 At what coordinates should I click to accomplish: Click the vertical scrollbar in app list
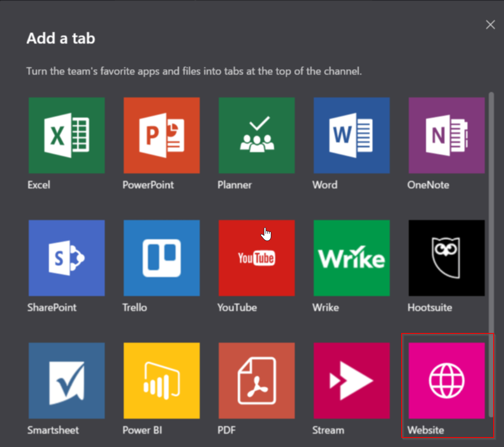(x=491, y=254)
